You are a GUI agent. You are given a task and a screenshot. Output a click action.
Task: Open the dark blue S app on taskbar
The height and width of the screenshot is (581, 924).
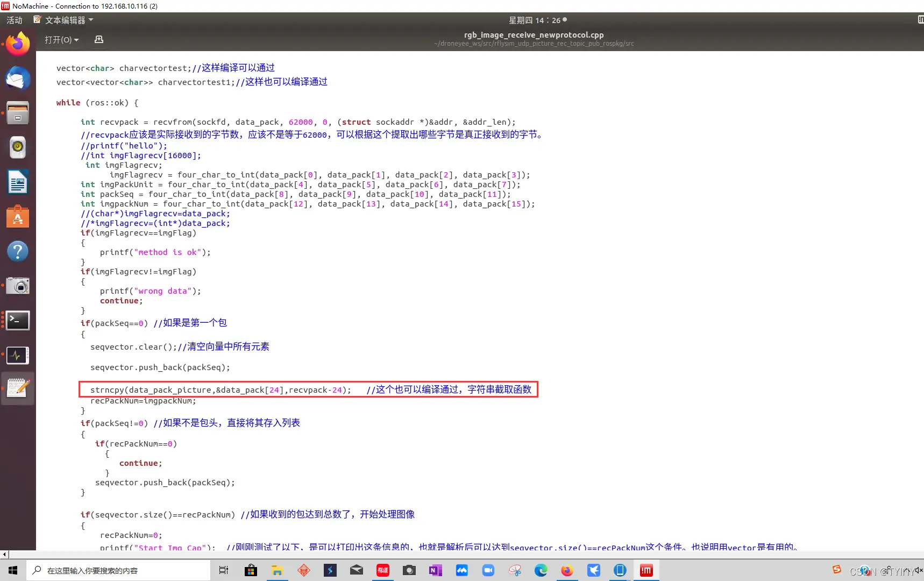tap(330, 570)
